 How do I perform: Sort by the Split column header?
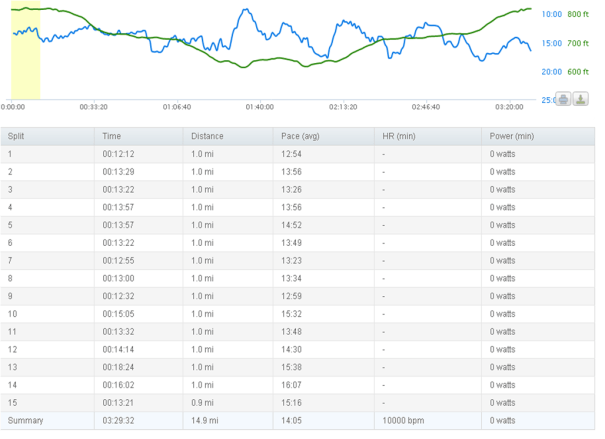pos(17,136)
